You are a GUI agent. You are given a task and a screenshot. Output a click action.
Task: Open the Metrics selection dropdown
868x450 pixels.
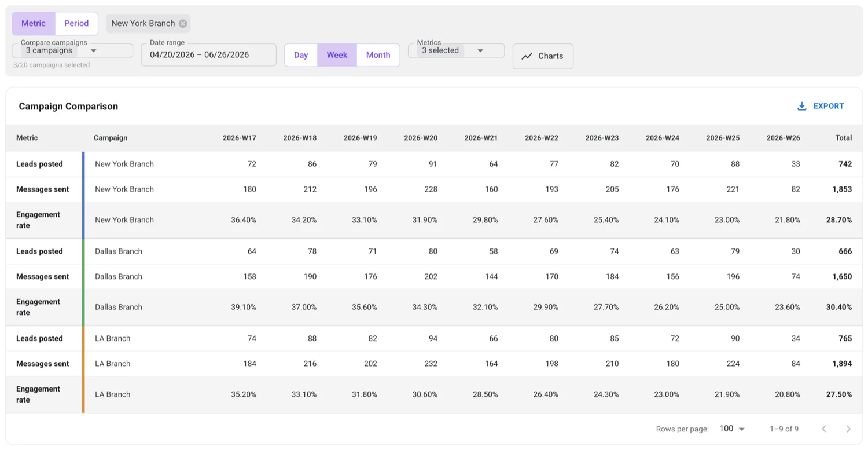pyautogui.click(x=456, y=50)
